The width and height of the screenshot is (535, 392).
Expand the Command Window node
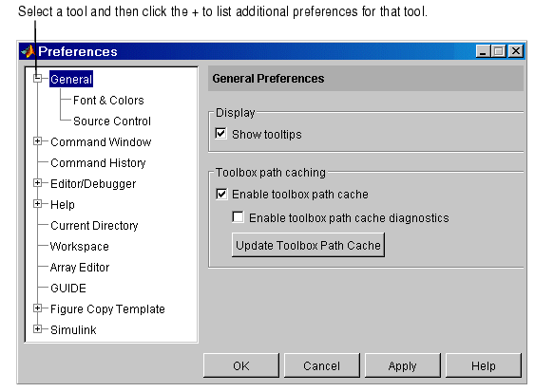pos(37,141)
